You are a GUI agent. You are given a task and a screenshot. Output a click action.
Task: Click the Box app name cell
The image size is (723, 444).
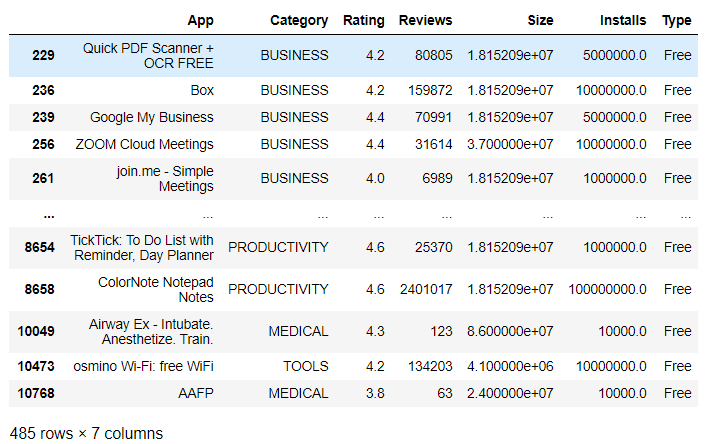coord(202,90)
